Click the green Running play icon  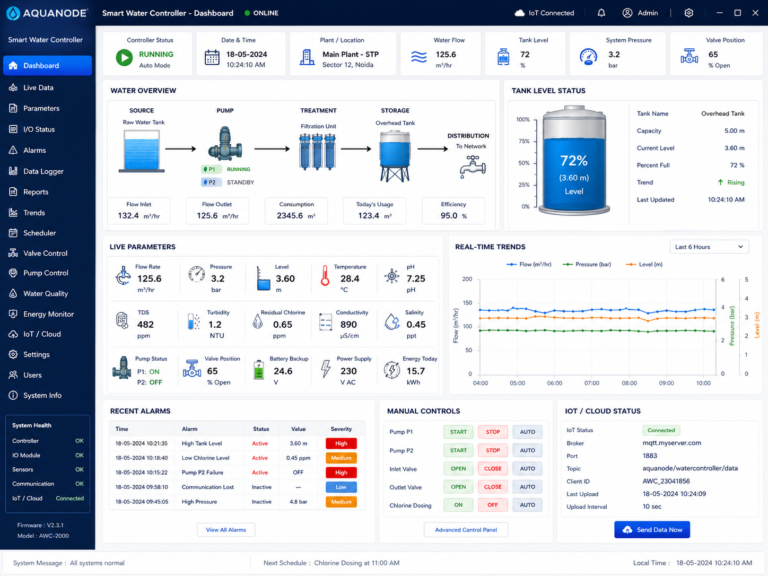point(124,58)
